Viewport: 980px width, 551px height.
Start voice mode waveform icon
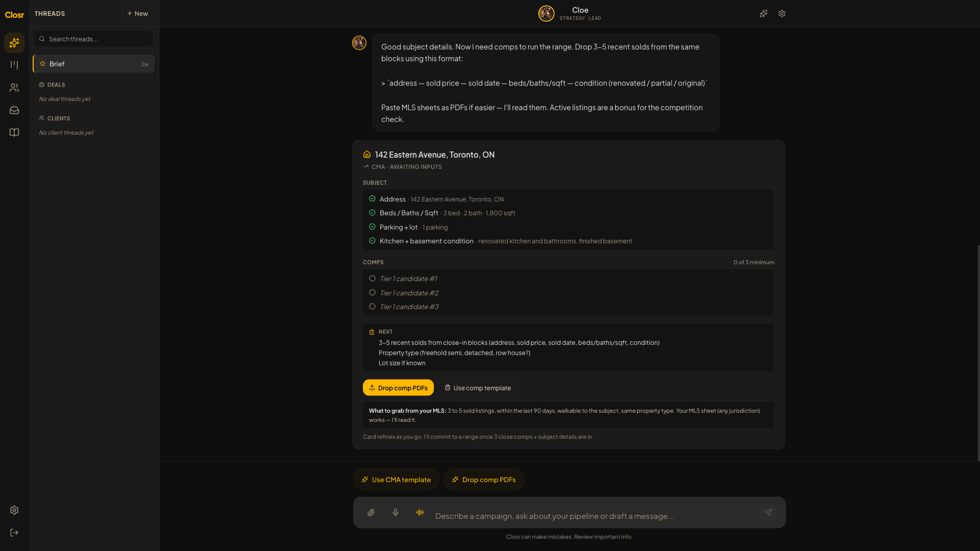click(420, 513)
